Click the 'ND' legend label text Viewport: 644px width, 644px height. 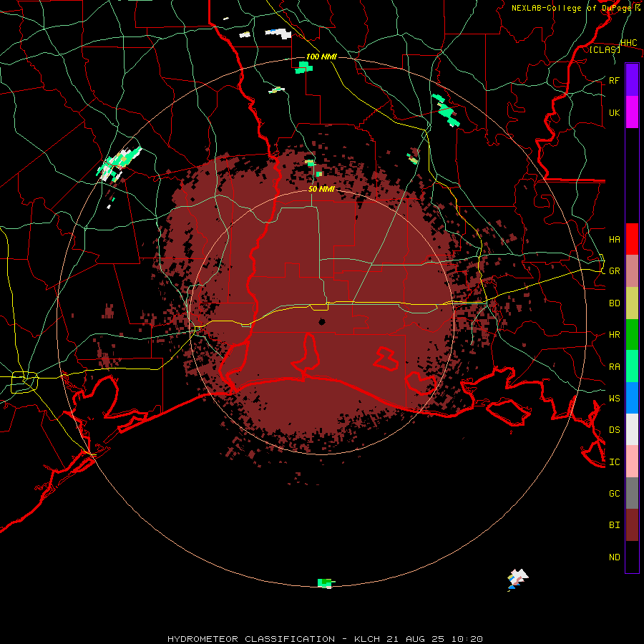615,557
